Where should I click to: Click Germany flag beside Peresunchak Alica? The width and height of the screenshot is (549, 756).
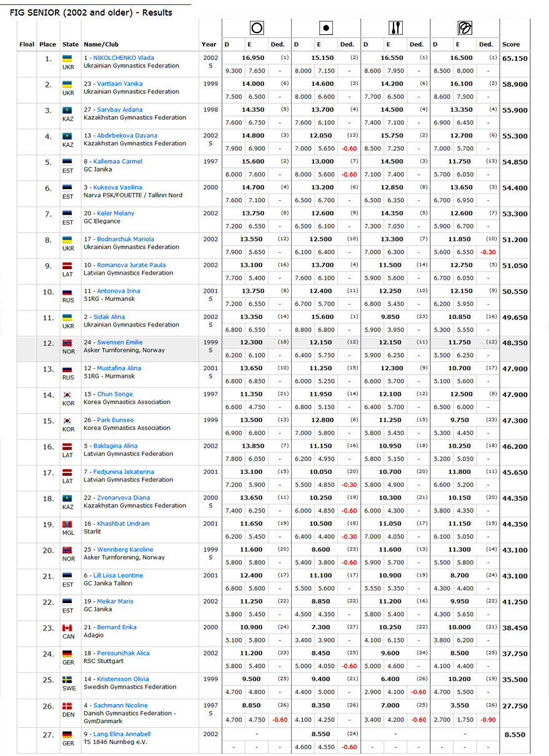[67, 654]
